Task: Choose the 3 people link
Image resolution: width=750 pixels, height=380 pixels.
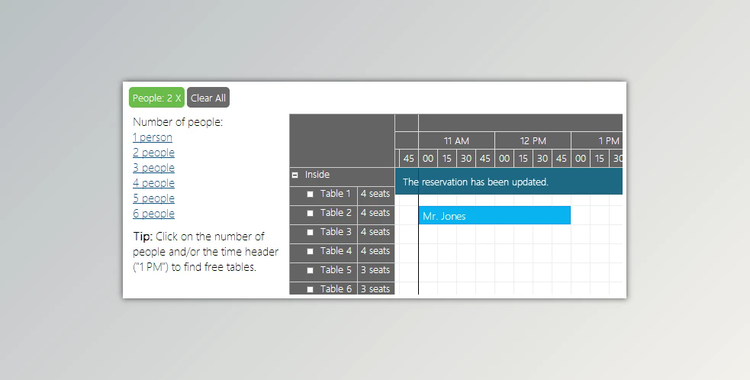Action: coord(154,168)
